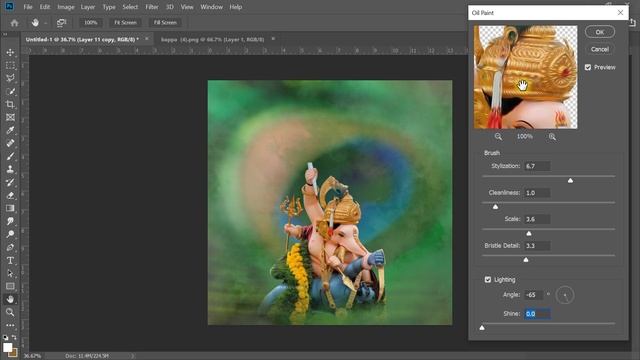The height and width of the screenshot is (360, 640).
Task: Open the Window menu
Action: click(211, 7)
